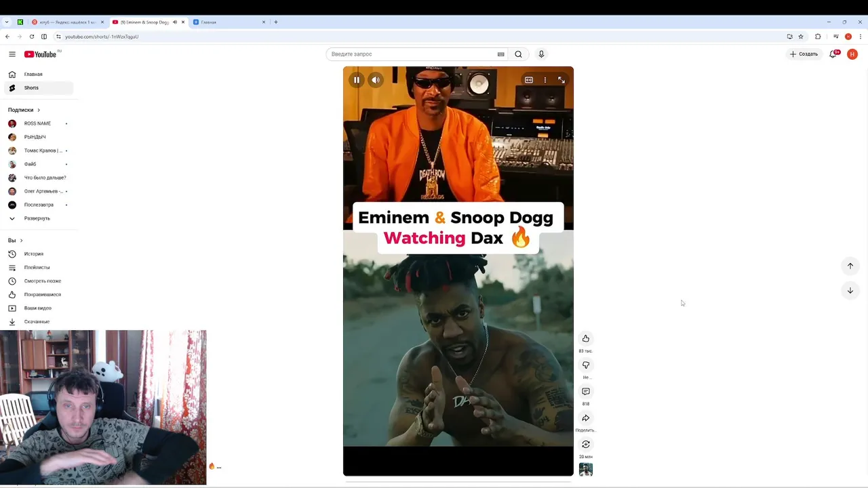Close the Eminem & Snoop Dogg tab
This screenshot has height=488, width=868.
point(183,22)
